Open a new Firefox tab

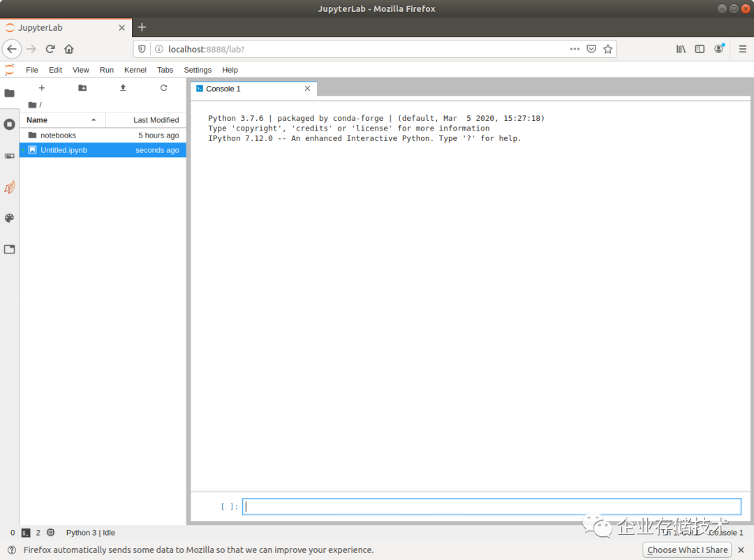point(142,27)
